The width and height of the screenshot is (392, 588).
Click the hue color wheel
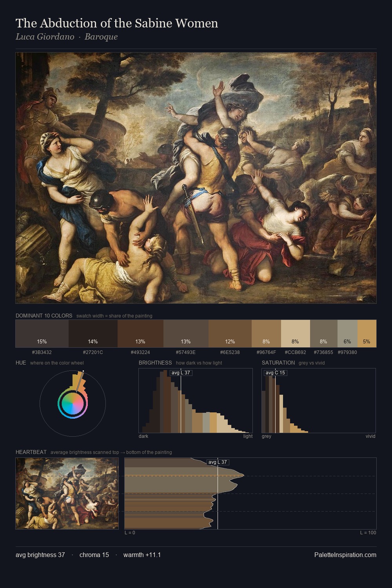[73, 403]
